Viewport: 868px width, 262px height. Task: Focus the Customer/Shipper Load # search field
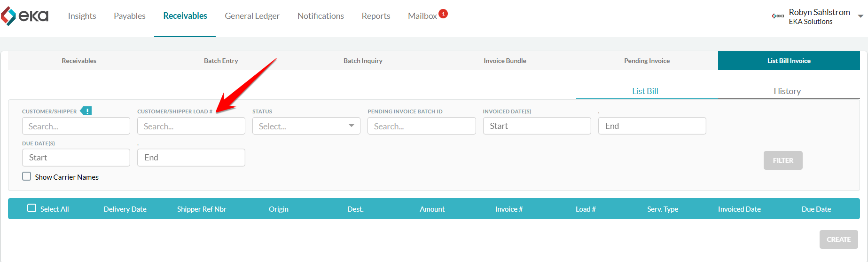click(x=191, y=126)
